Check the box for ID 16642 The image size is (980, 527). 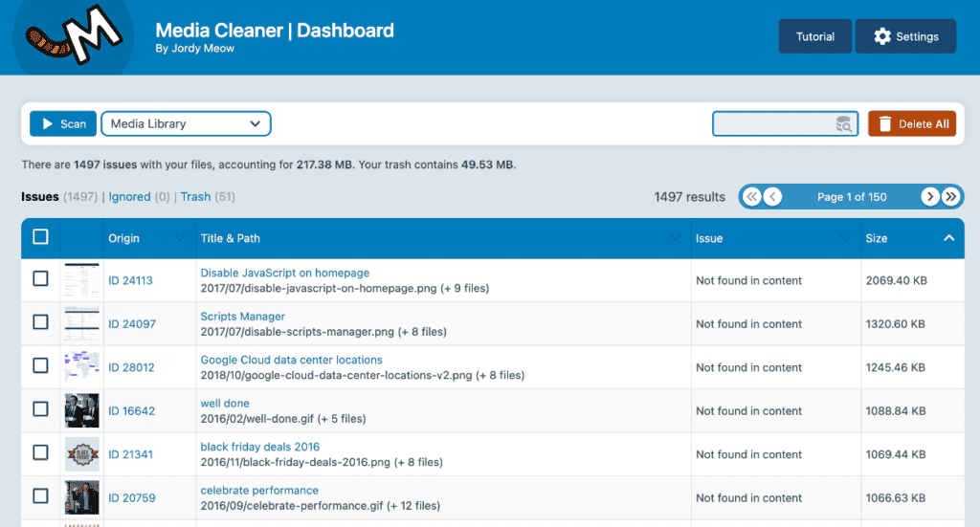point(40,409)
